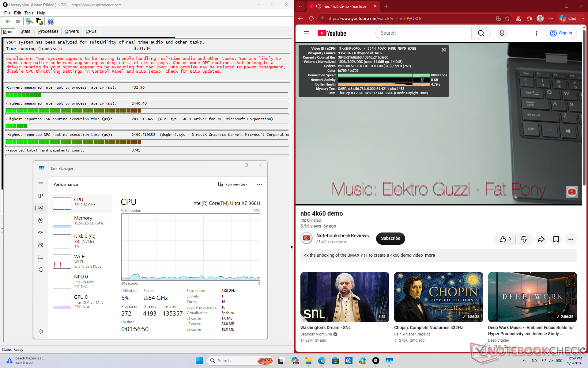Start monitoring with the green play icon
Image resolution: width=588 pixels, height=368 pixels.
pyautogui.click(x=8, y=21)
